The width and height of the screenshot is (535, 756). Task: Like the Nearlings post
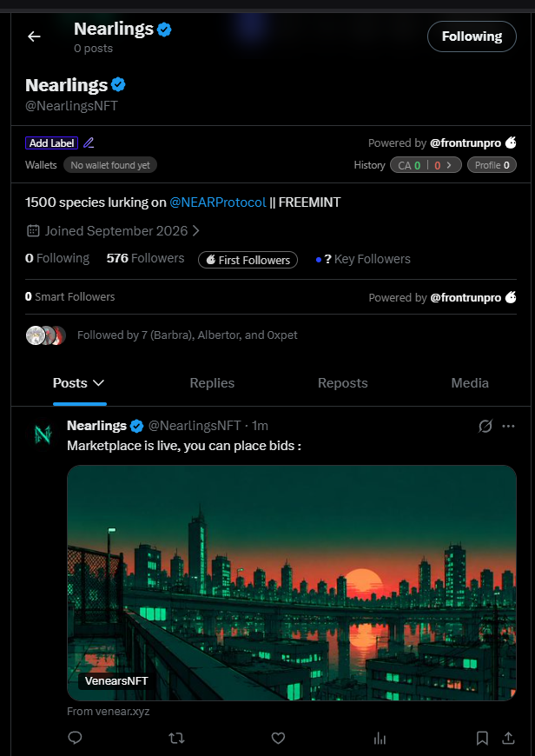click(x=278, y=738)
